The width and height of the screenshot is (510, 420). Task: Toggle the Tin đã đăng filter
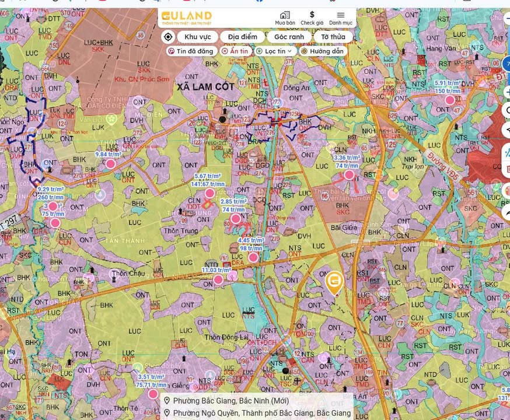coord(191,51)
